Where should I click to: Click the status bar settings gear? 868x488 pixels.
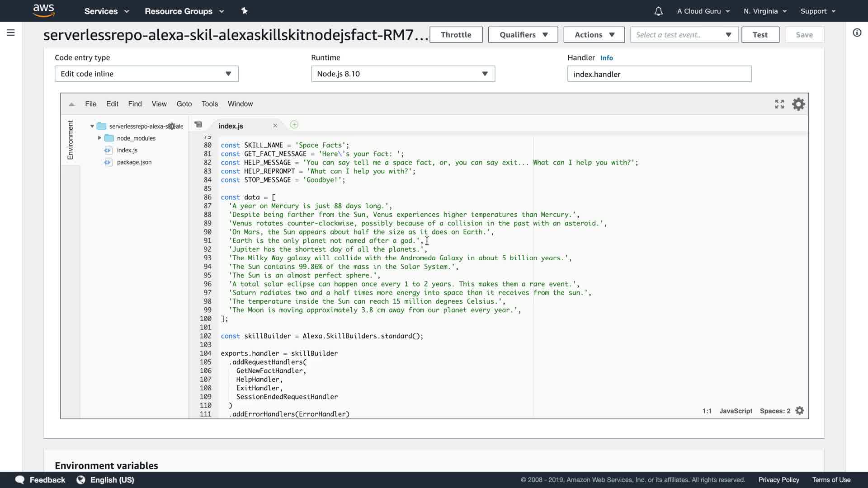(799, 411)
